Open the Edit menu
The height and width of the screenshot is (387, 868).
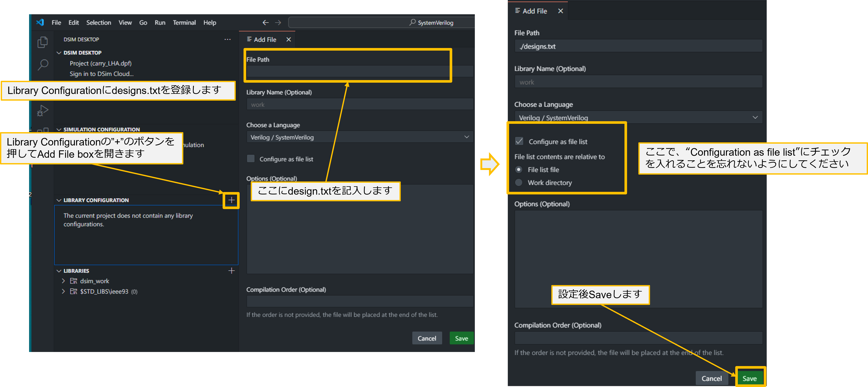(74, 23)
